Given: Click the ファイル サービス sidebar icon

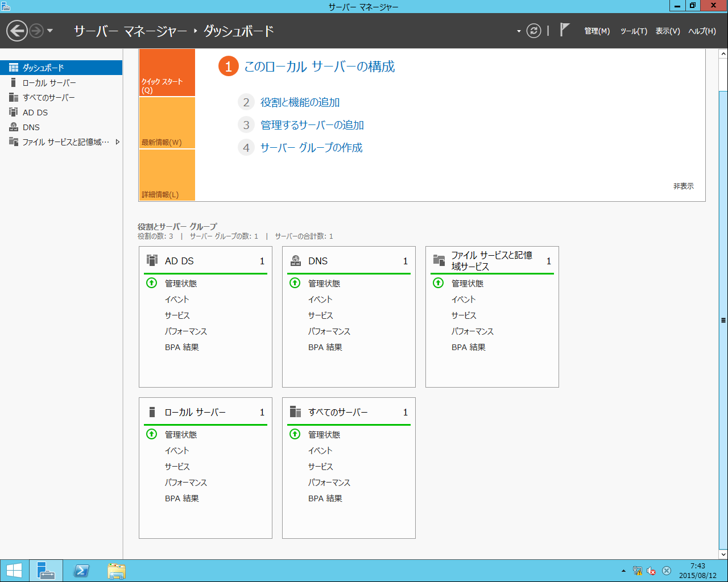Looking at the screenshot, I should (14, 142).
